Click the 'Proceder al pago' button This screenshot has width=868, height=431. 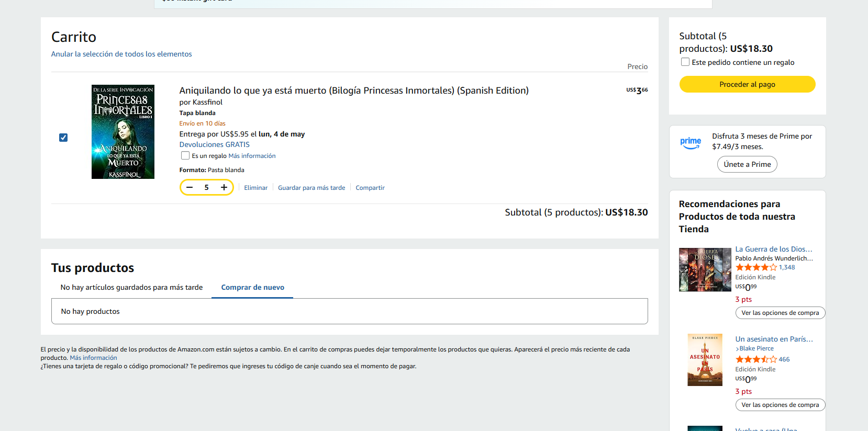point(747,84)
